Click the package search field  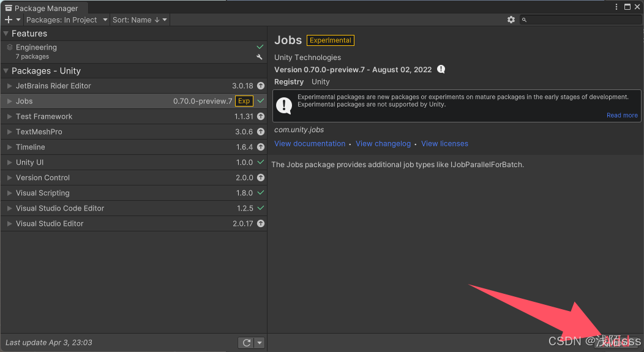[581, 20]
